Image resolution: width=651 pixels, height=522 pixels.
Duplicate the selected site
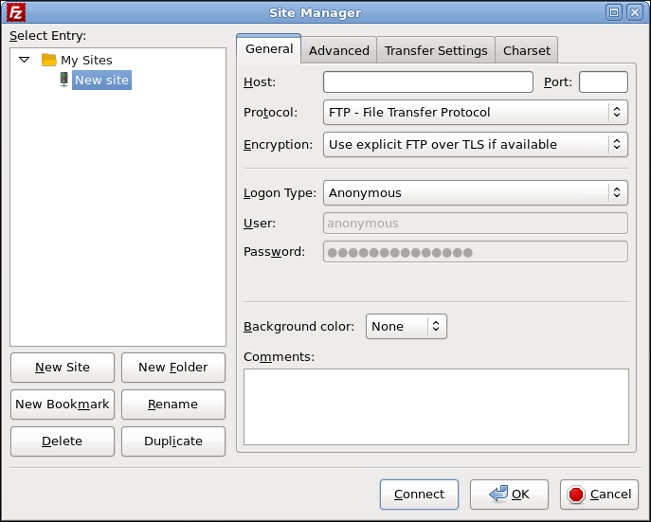pyautogui.click(x=173, y=441)
